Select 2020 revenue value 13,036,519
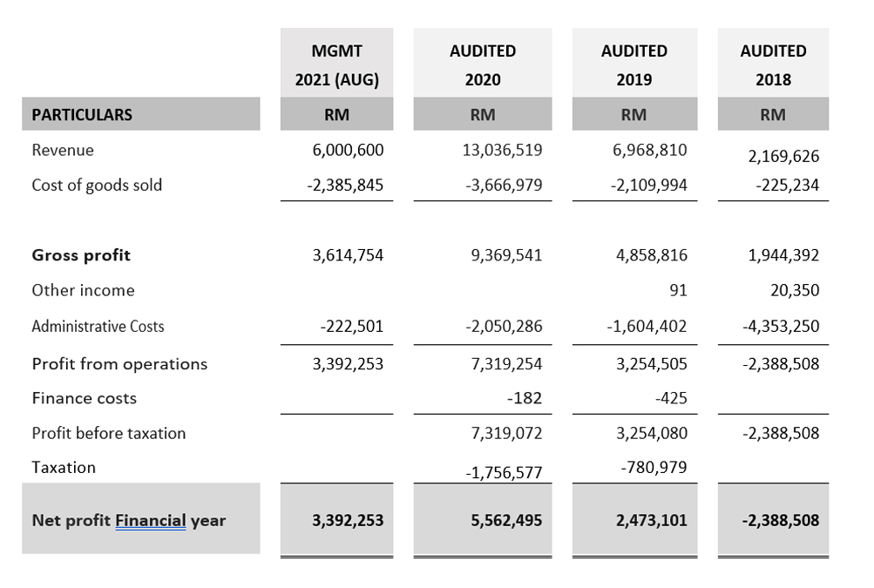Image resolution: width=874 pixels, height=588 pixels. tap(503, 150)
